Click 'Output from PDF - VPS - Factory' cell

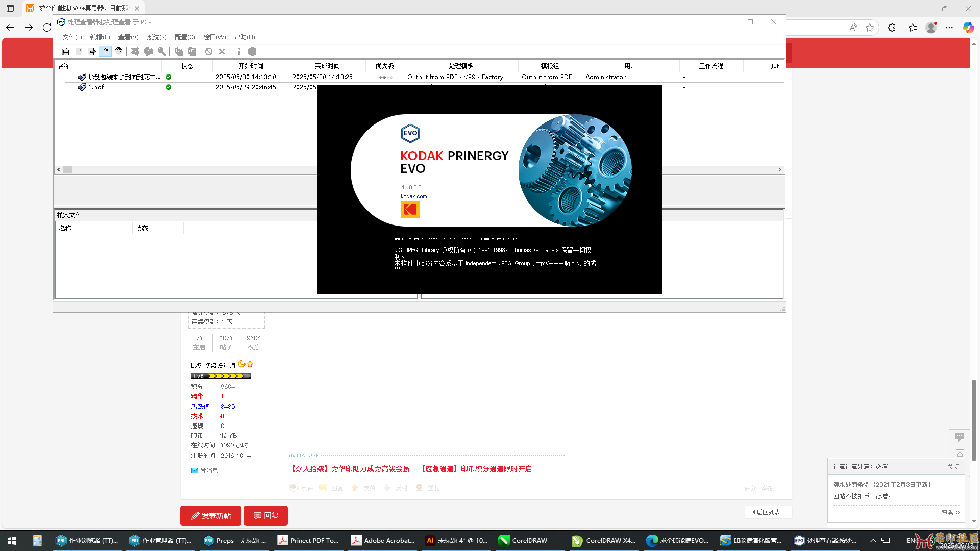(x=455, y=77)
